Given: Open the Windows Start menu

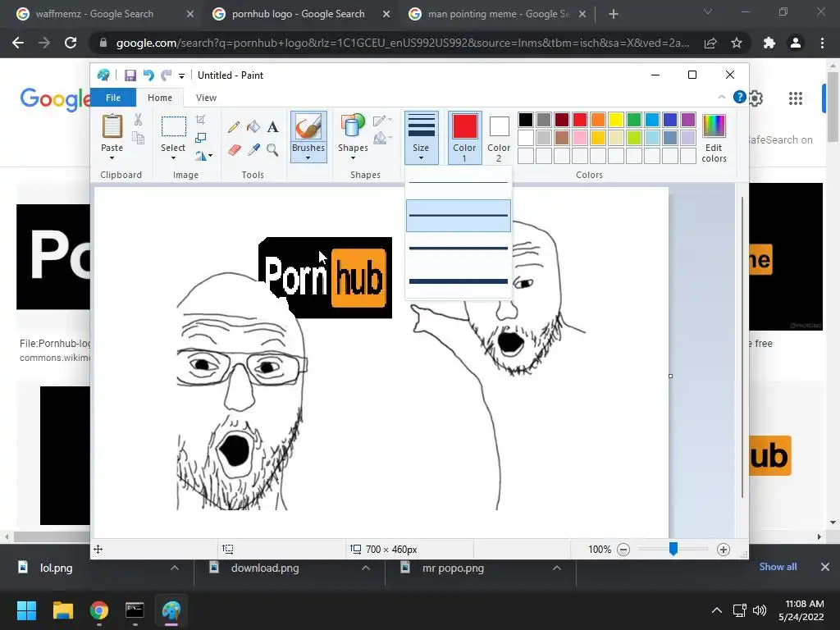Looking at the screenshot, I should tap(26, 610).
